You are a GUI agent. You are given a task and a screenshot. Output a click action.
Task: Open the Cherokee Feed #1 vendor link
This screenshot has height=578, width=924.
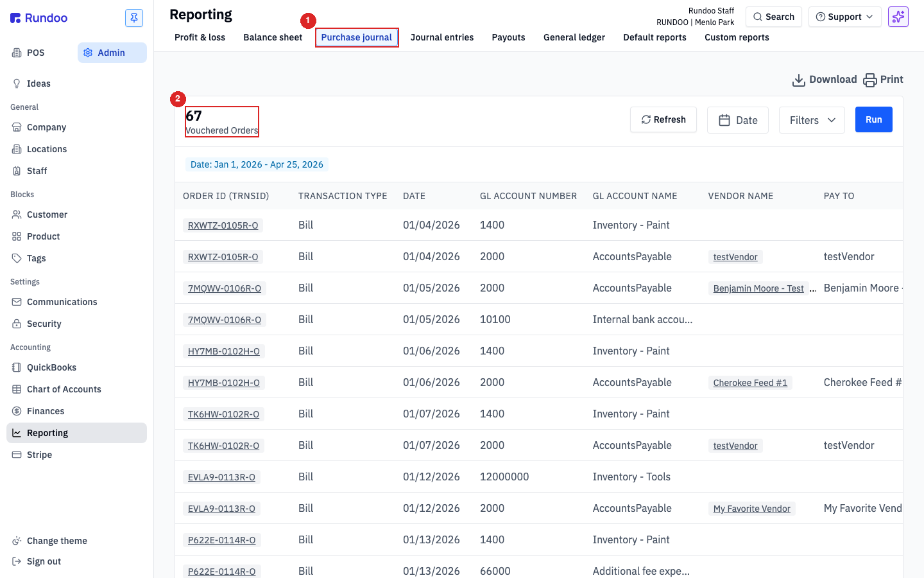pyautogui.click(x=750, y=383)
